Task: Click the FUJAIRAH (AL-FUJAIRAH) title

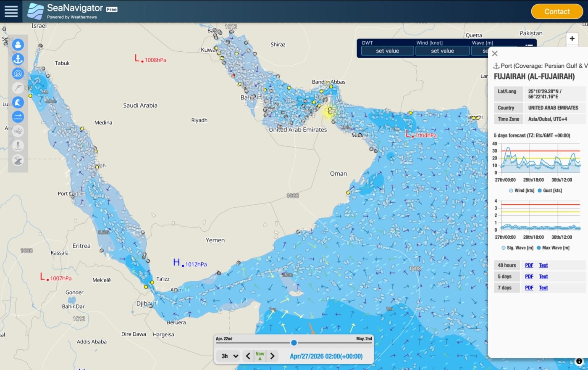Action: 534,77
